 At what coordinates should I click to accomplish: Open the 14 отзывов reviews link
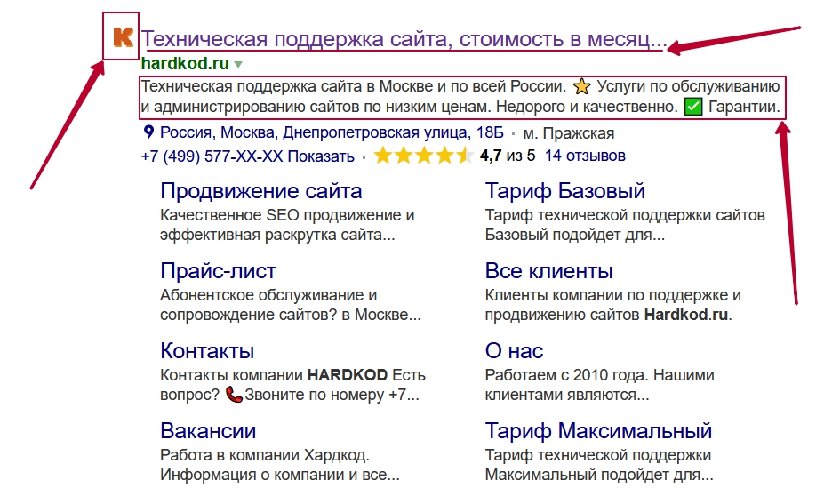(x=585, y=156)
